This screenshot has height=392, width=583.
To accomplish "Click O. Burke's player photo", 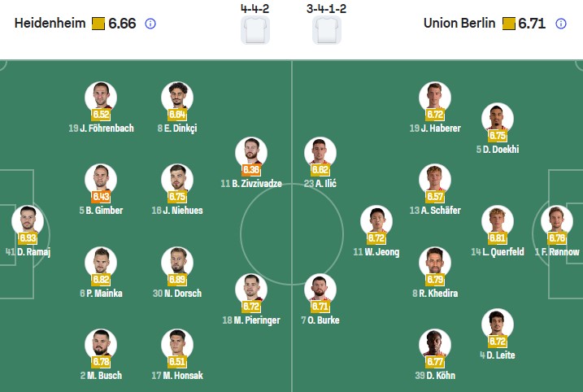I will [320, 289].
